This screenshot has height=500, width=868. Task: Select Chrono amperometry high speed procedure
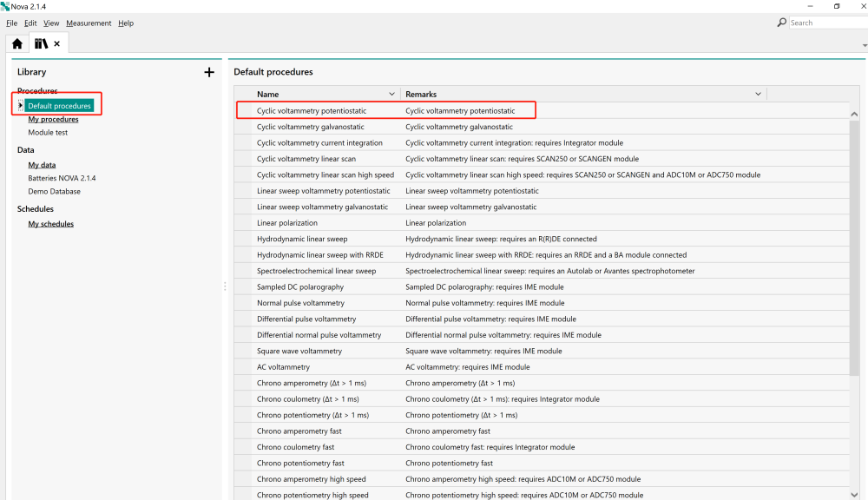[x=311, y=479]
